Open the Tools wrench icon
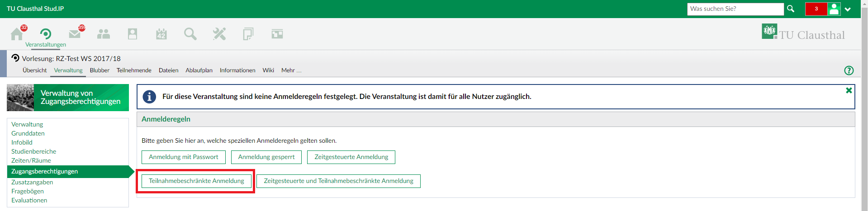Viewport: 868px width, 211px height. (x=219, y=34)
